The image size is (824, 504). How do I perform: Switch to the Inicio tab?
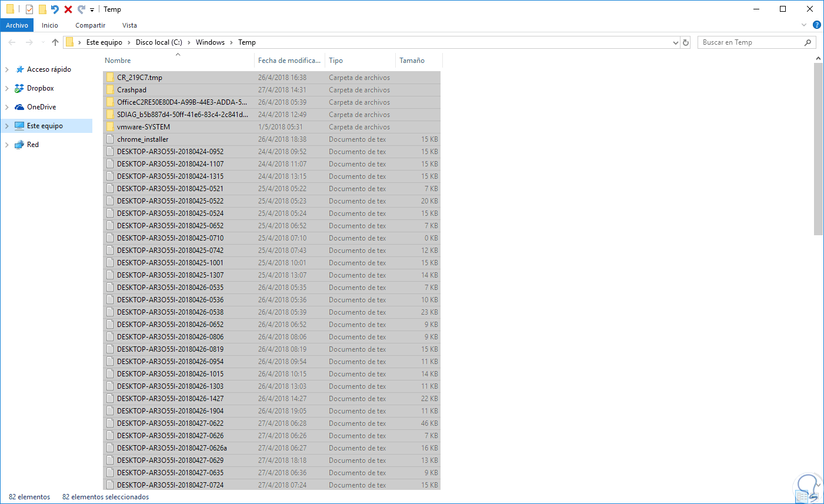click(50, 25)
